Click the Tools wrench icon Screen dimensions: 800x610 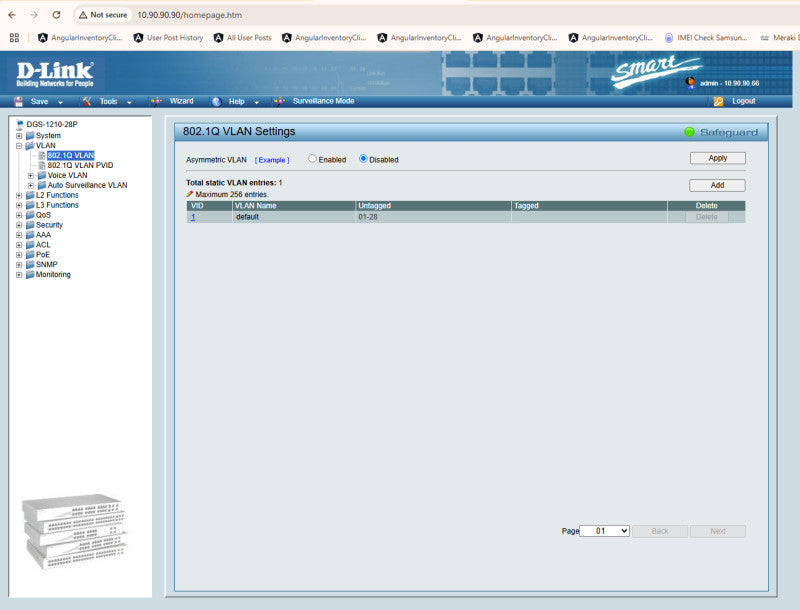[x=87, y=101]
